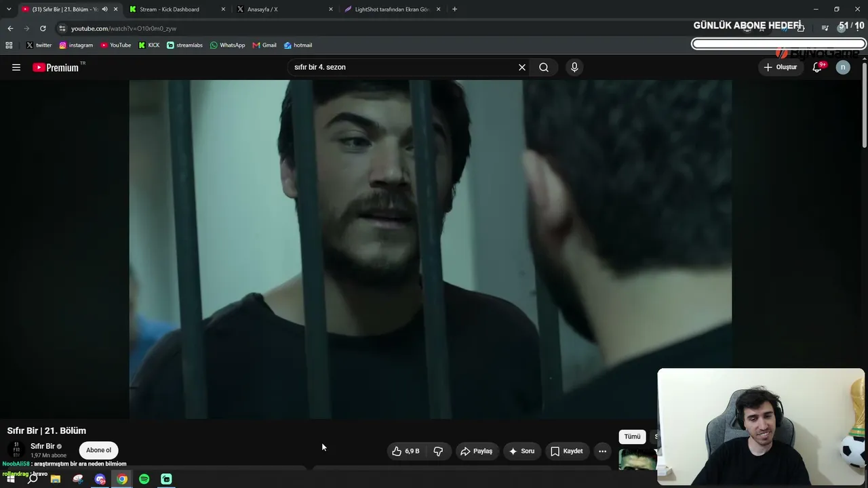Viewport: 868px width, 488px height.
Task: Expand the tab search dropdown arrow
Action: tap(9, 9)
